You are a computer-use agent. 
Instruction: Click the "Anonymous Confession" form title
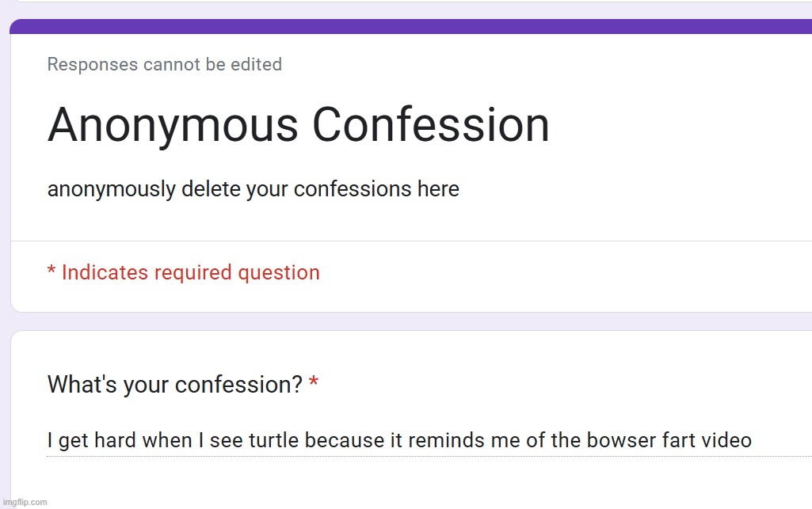click(x=298, y=125)
